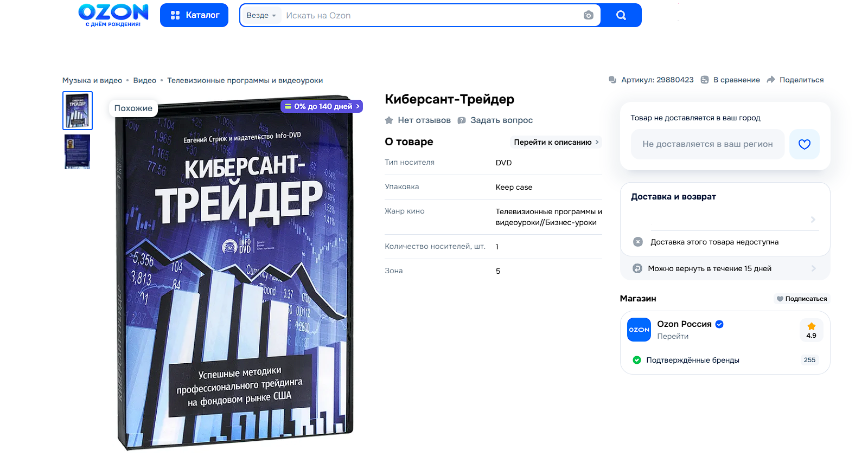The height and width of the screenshot is (476, 868).
Task: Select second back-cover thumbnail
Action: [x=78, y=152]
